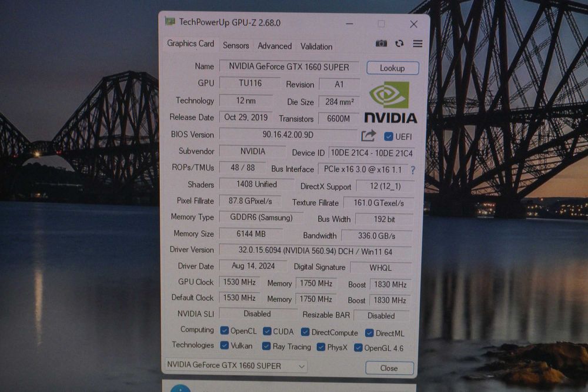Screen dimensions: 588x392
Task: Click the Revision value A1
Action: pos(339,84)
